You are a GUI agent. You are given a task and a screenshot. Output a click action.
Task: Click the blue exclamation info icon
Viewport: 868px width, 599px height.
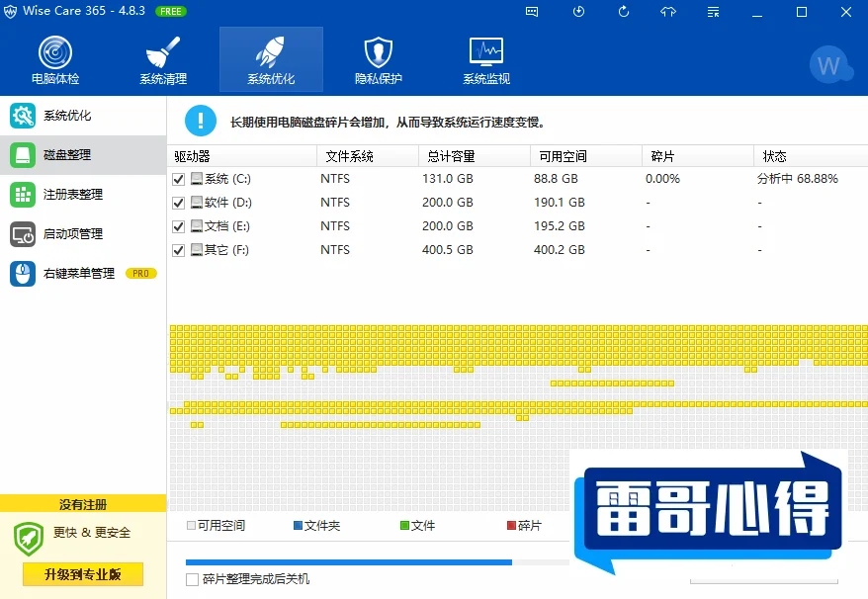(201, 121)
